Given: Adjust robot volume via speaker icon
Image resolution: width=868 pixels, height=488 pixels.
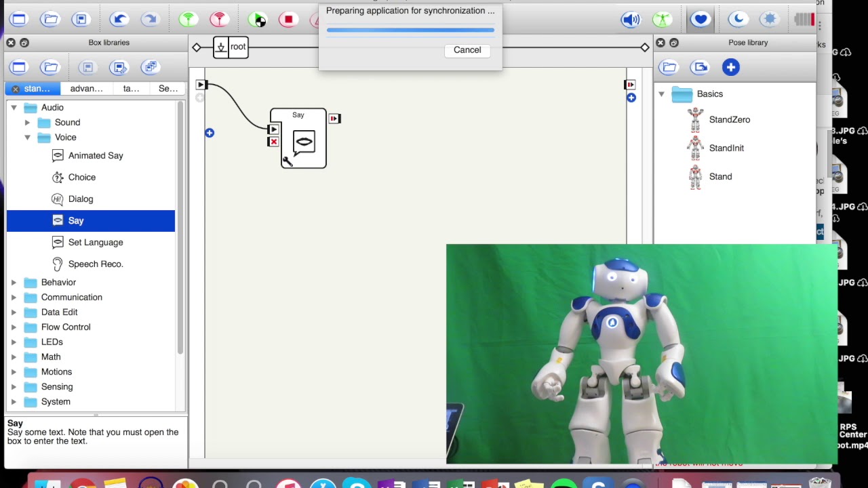Looking at the screenshot, I should click(x=631, y=19).
